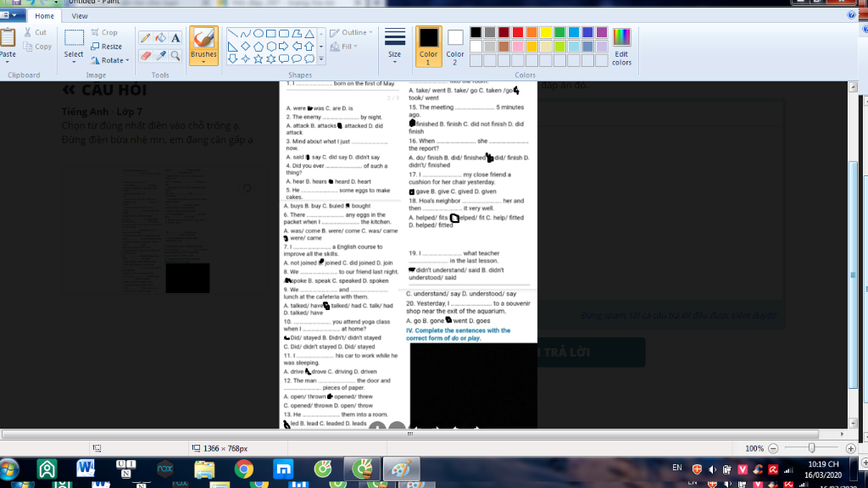Click the volume speaker tray icon
Viewport: 868px width, 488px height.
pyautogui.click(x=712, y=469)
